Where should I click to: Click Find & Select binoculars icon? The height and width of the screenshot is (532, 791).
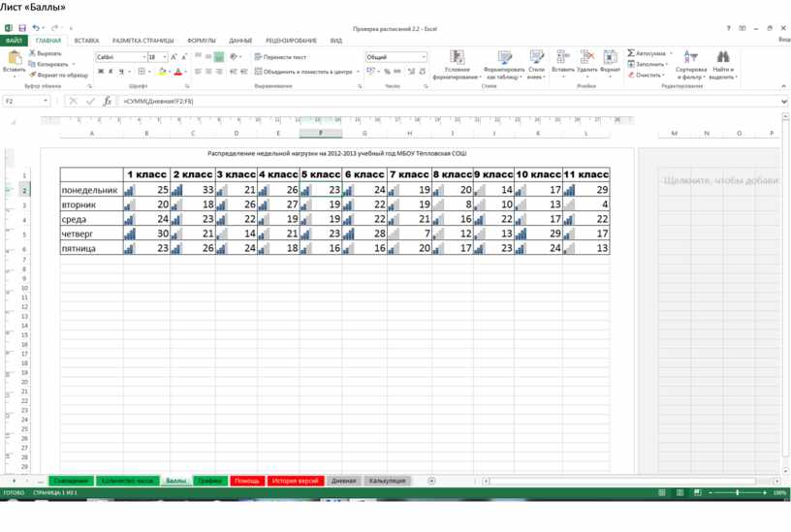pos(722,58)
